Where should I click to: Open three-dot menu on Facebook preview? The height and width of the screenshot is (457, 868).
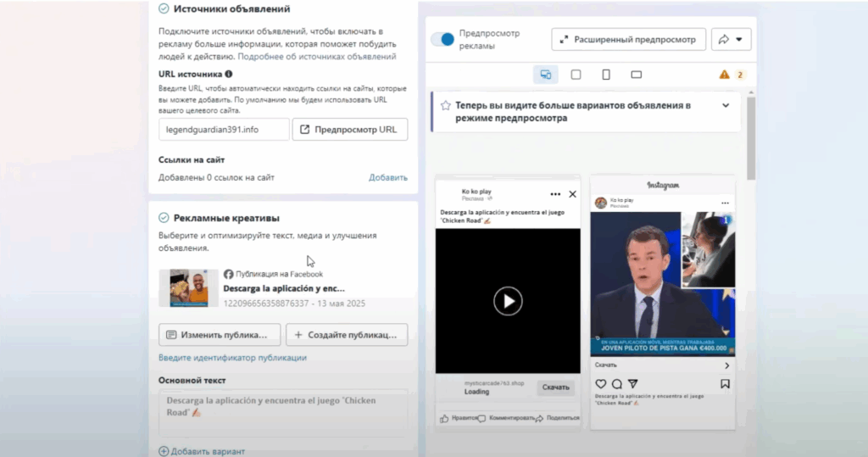point(555,194)
